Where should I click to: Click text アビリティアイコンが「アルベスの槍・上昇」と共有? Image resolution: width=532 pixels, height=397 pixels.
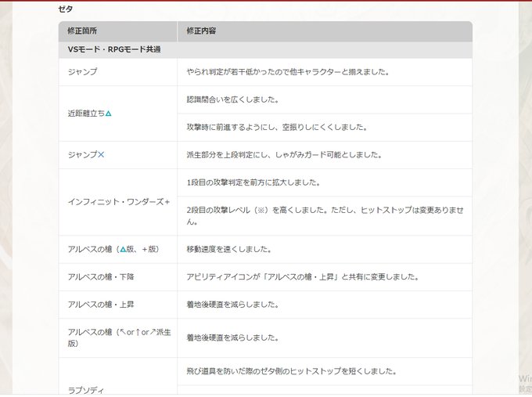[x=275, y=277]
